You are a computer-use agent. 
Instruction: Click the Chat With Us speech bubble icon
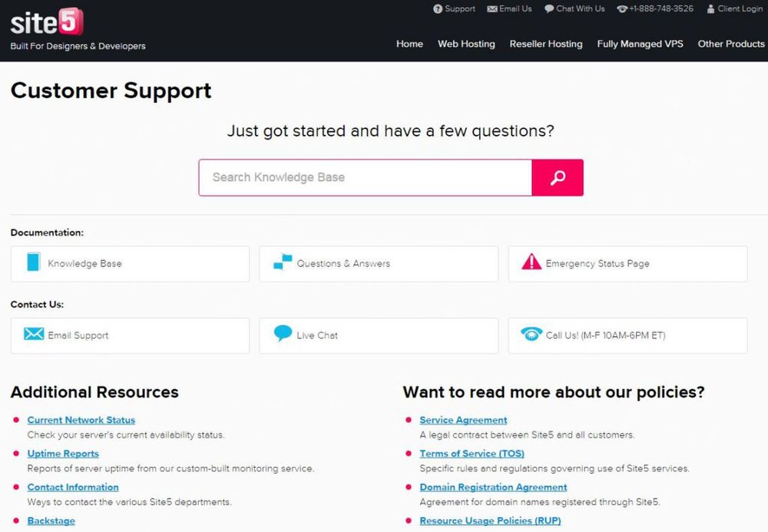[549, 8]
